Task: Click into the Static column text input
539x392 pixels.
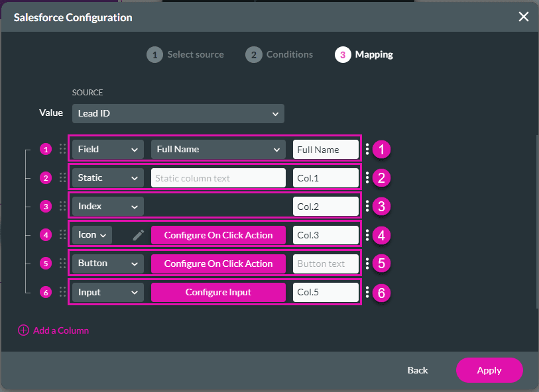Action: pos(217,177)
